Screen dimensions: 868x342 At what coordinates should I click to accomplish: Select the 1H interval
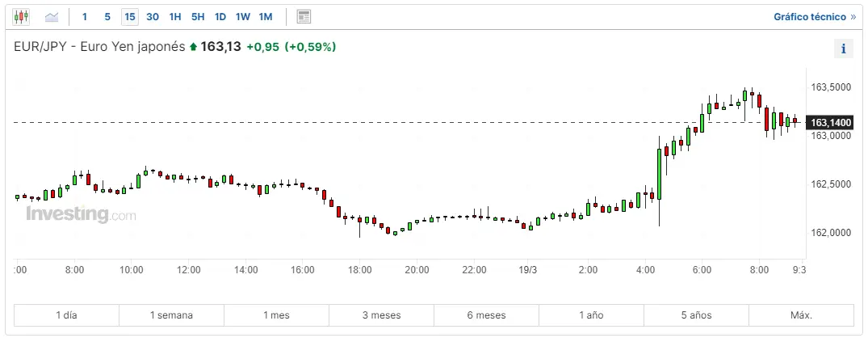point(175,17)
